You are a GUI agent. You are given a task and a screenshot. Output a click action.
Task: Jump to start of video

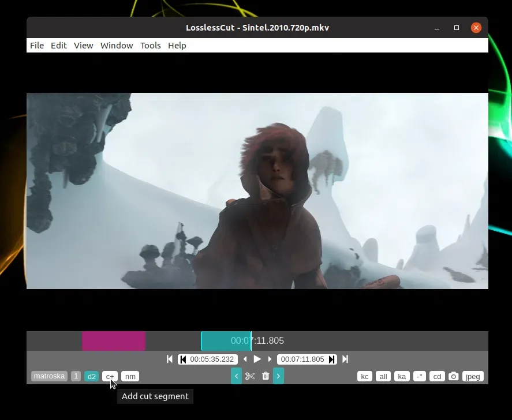170,359
